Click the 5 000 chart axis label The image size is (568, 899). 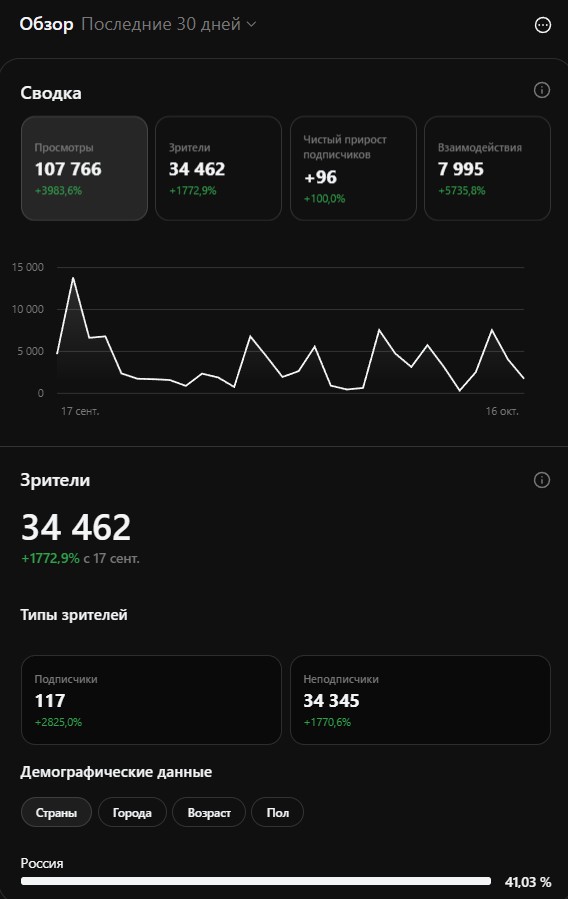[x=30, y=351]
